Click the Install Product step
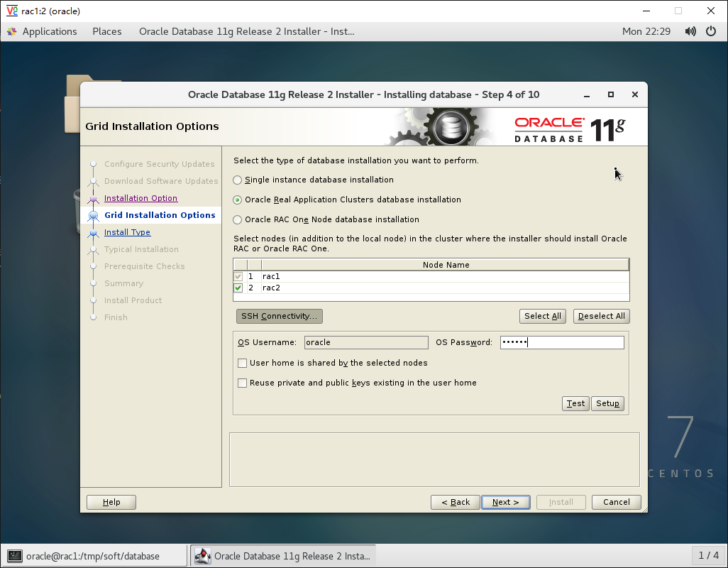728x568 pixels. (x=133, y=300)
